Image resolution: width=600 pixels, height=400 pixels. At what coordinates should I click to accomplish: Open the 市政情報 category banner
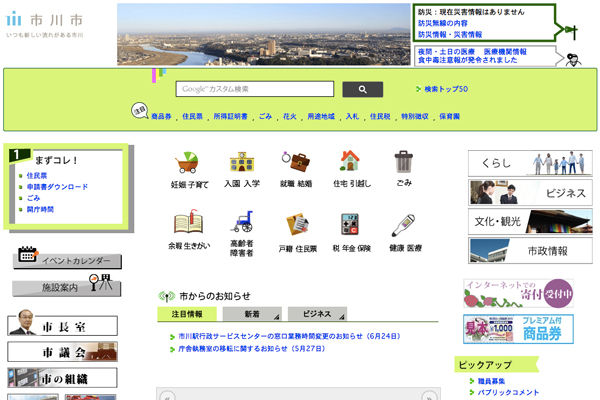pos(530,251)
